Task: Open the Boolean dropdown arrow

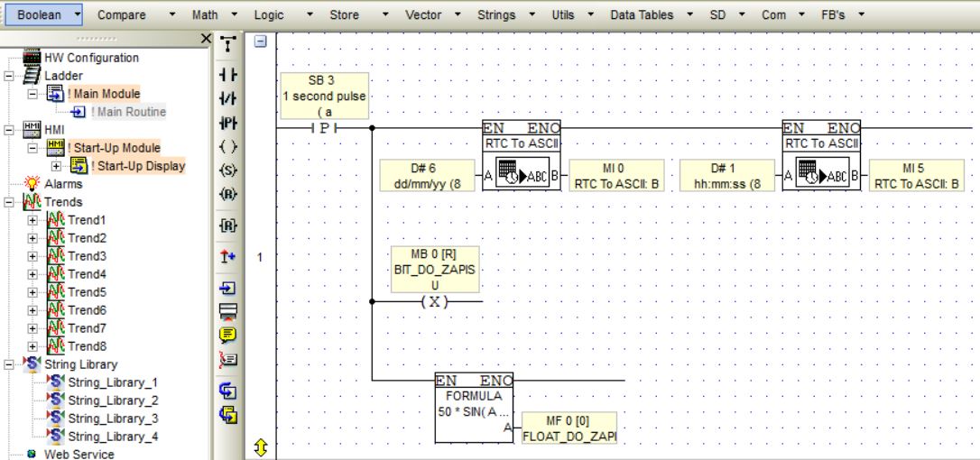Action: tap(77, 14)
